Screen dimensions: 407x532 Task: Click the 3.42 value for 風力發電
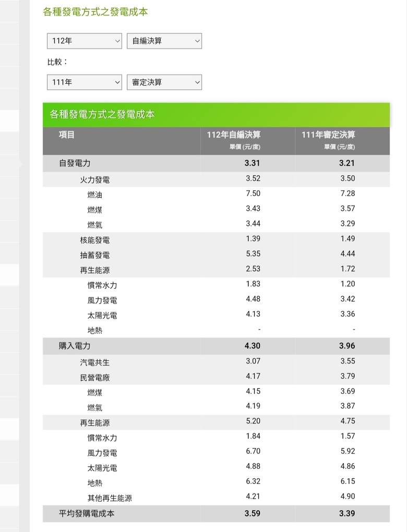coord(348,299)
